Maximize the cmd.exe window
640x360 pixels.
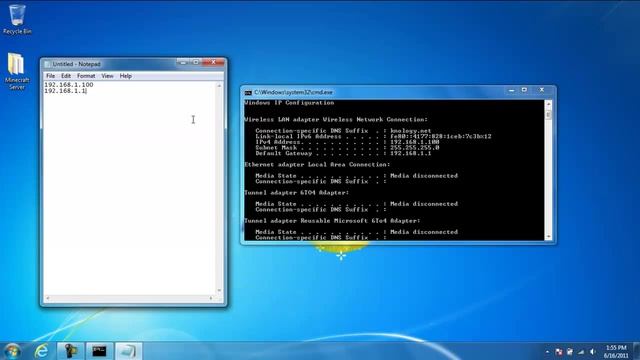[524, 90]
